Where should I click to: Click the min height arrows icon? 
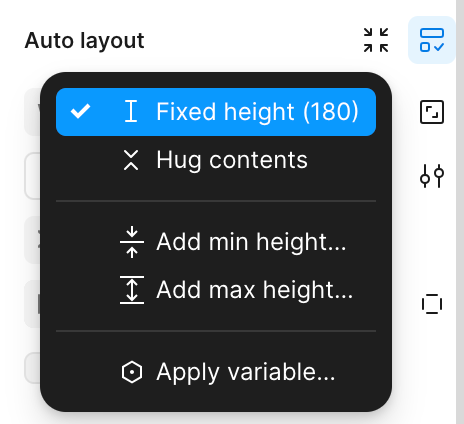pyautogui.click(x=132, y=242)
